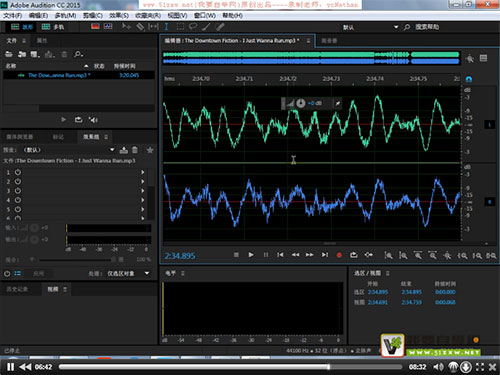Image resolution: width=500 pixels, height=375 pixels.
Task: Click the Import File icon in Files panel
Action: (x=22, y=54)
